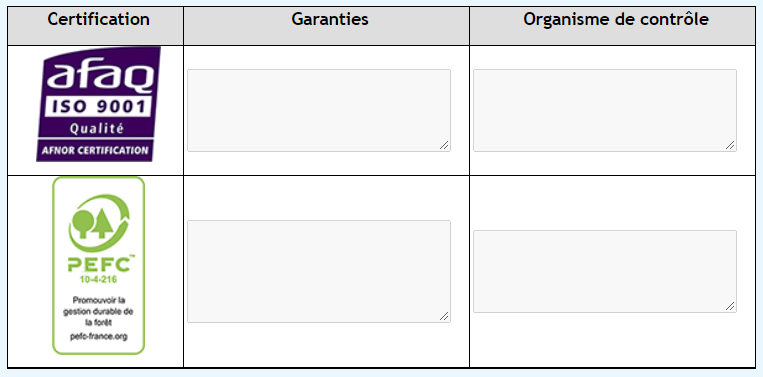
Task: Click the PEFC lettering on the green logo
Action: tap(101, 264)
